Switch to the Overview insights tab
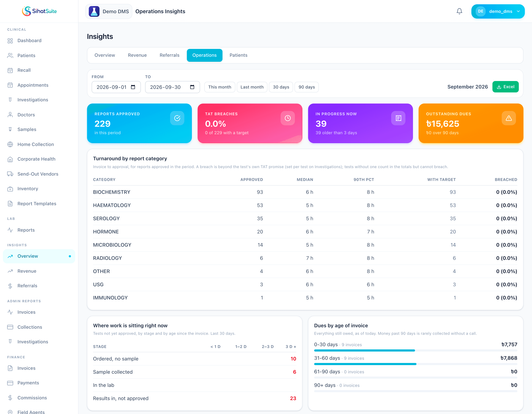 105,55
